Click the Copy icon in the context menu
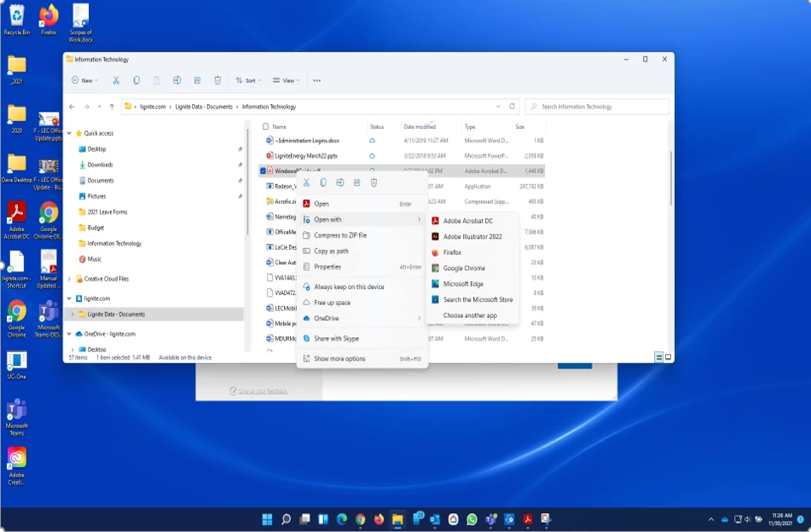811x532 pixels. click(x=323, y=182)
